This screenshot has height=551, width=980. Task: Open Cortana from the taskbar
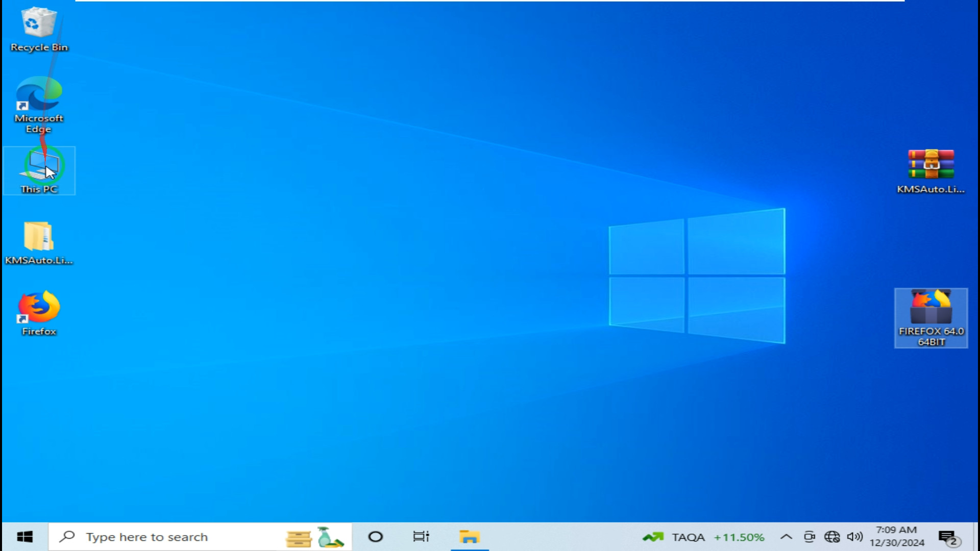tap(375, 537)
